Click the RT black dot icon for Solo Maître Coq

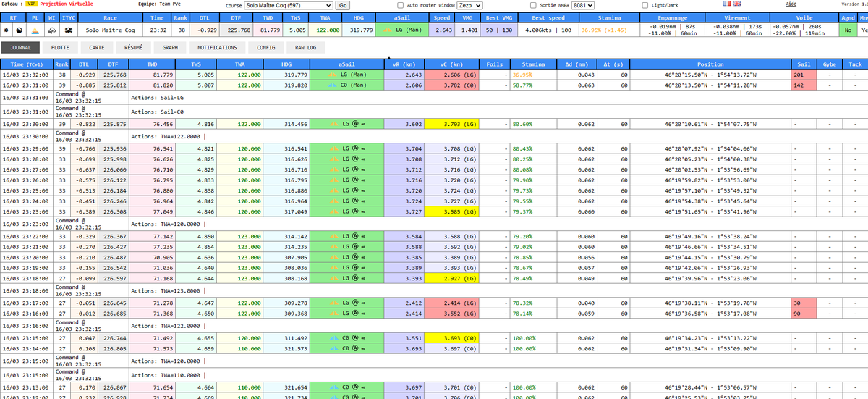click(7, 30)
